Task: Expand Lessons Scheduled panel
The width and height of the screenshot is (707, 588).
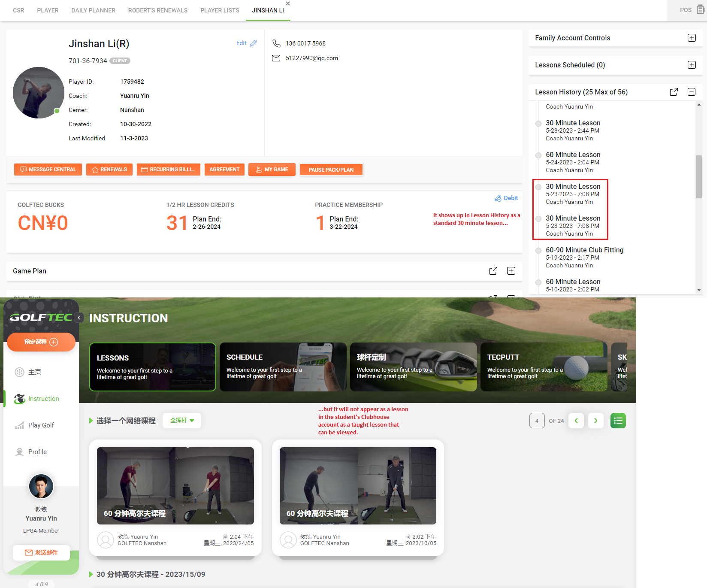Action: [x=692, y=65]
